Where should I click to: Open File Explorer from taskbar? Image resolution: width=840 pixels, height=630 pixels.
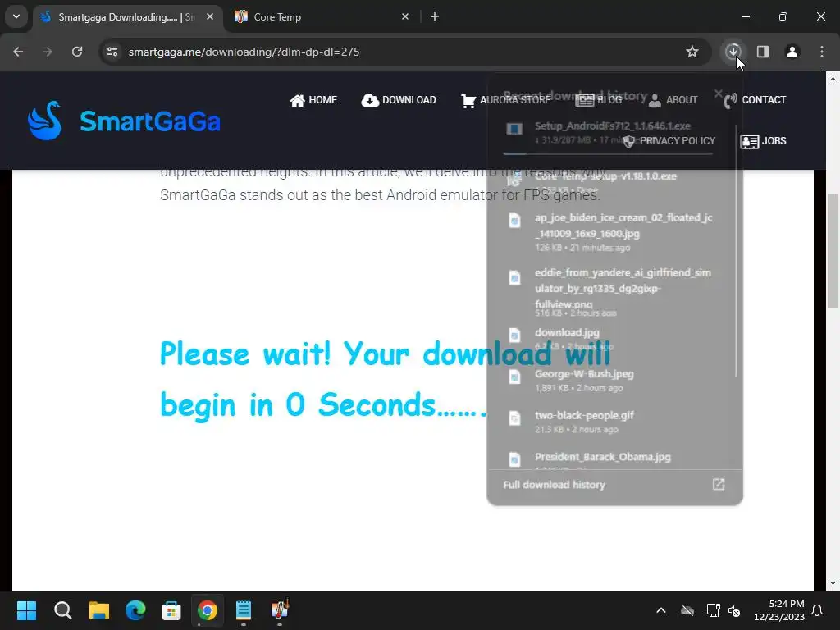[x=99, y=610]
